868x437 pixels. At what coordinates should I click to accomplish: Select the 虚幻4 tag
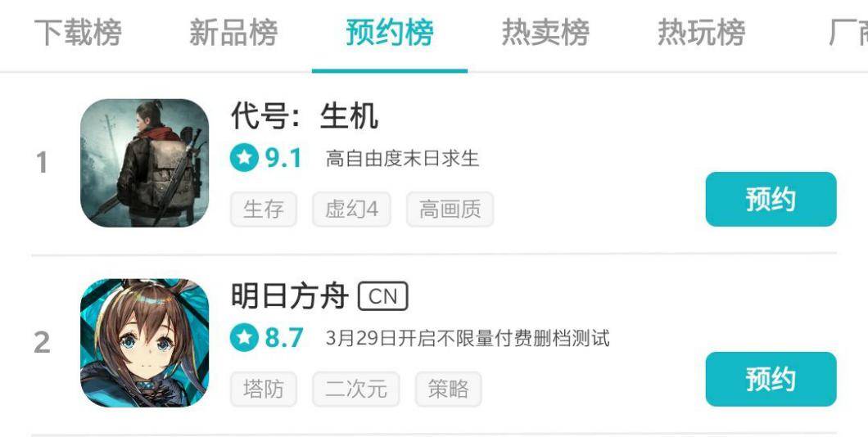(x=351, y=209)
